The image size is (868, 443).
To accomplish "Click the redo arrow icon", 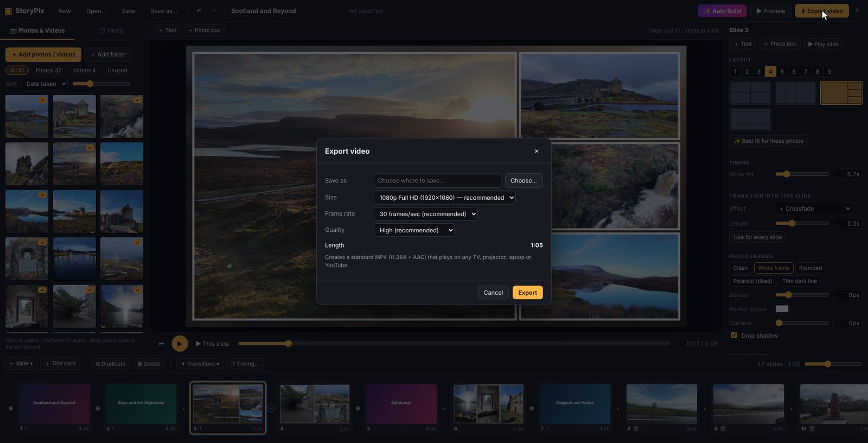I will pos(213,11).
